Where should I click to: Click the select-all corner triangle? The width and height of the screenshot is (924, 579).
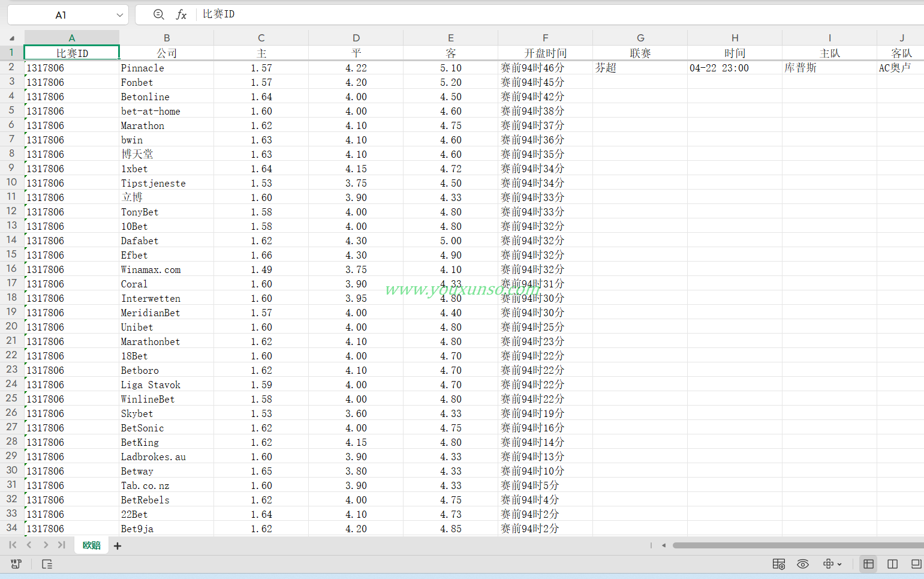point(12,38)
